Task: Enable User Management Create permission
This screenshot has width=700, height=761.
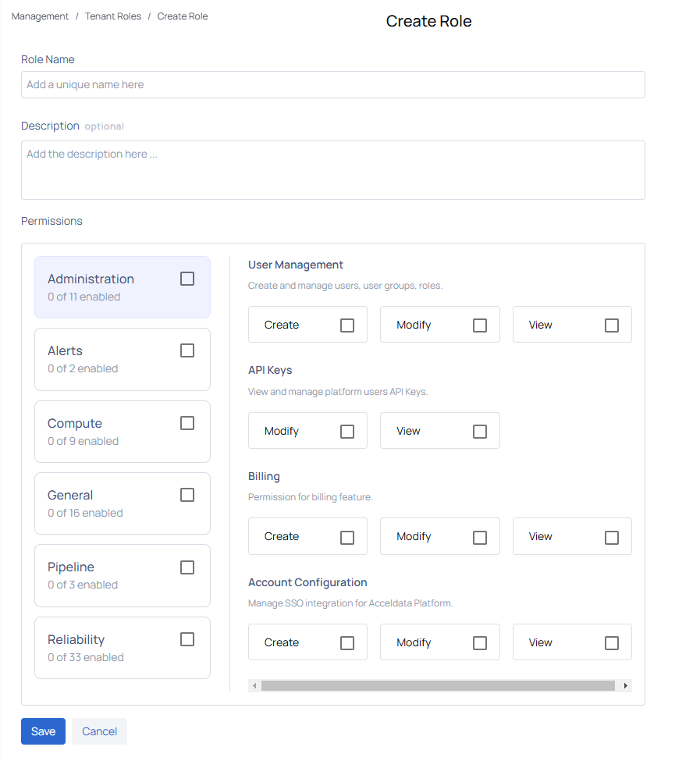Action: tap(347, 325)
